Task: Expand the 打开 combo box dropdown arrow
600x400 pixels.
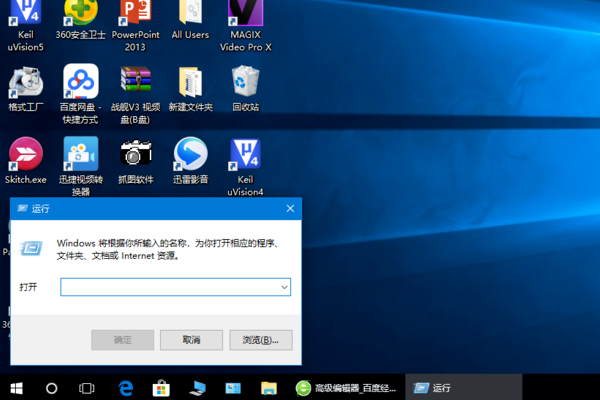Action: click(x=284, y=287)
